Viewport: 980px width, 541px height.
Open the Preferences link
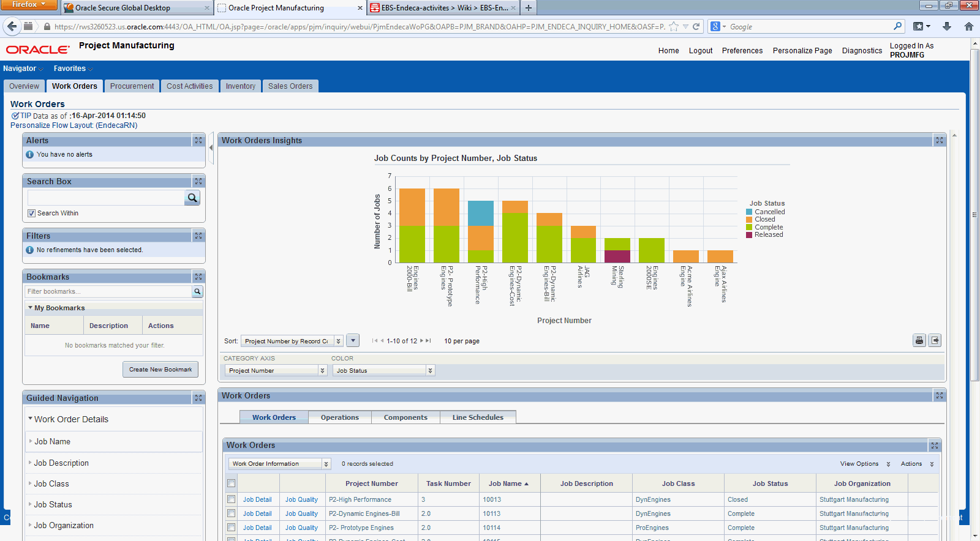click(742, 51)
